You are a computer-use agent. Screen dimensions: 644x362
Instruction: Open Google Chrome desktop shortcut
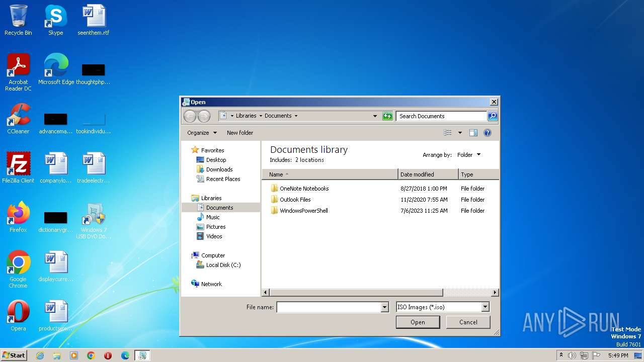(x=18, y=269)
